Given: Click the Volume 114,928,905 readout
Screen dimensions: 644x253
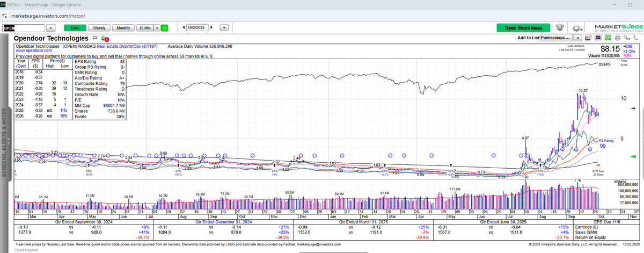Looking at the screenshot, I should click(604, 55).
